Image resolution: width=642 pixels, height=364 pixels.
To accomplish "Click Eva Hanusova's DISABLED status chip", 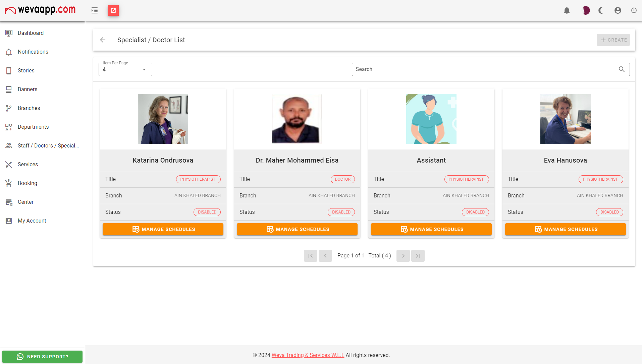I will click(x=609, y=212).
